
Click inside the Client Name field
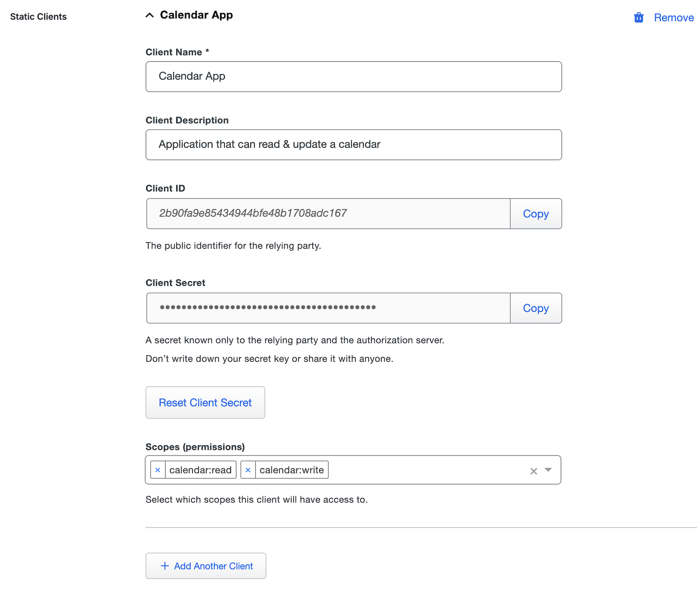pos(353,76)
